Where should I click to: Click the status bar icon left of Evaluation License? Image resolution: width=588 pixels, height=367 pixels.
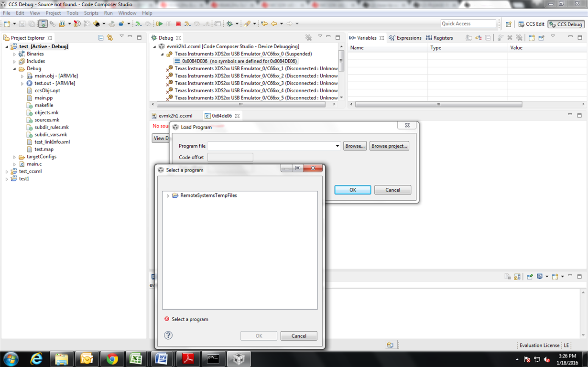pyautogui.click(x=390, y=345)
